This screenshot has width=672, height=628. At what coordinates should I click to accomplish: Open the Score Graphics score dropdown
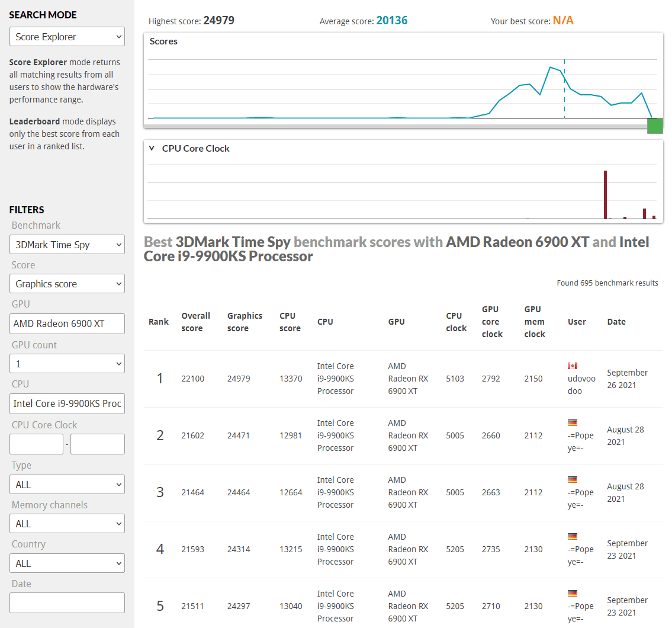[67, 284]
